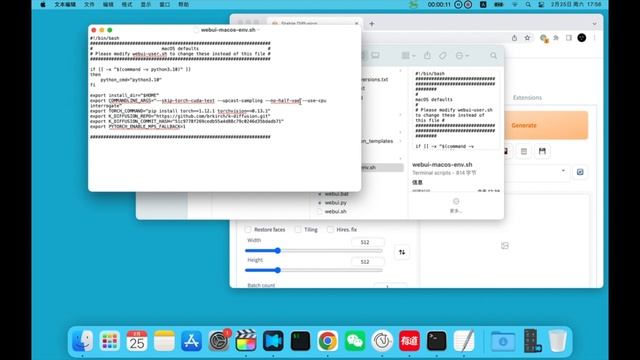Open a new Chrome tab with plus button
Screen dimensions: 640x360
(371, 24)
